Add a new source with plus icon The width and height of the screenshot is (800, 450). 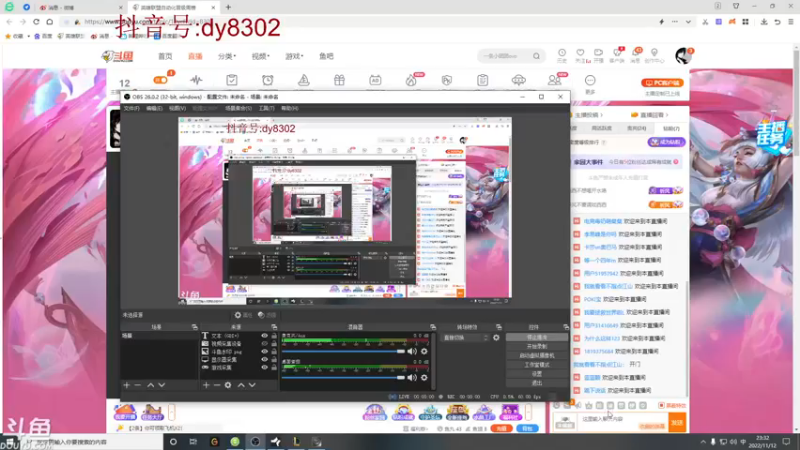point(206,385)
